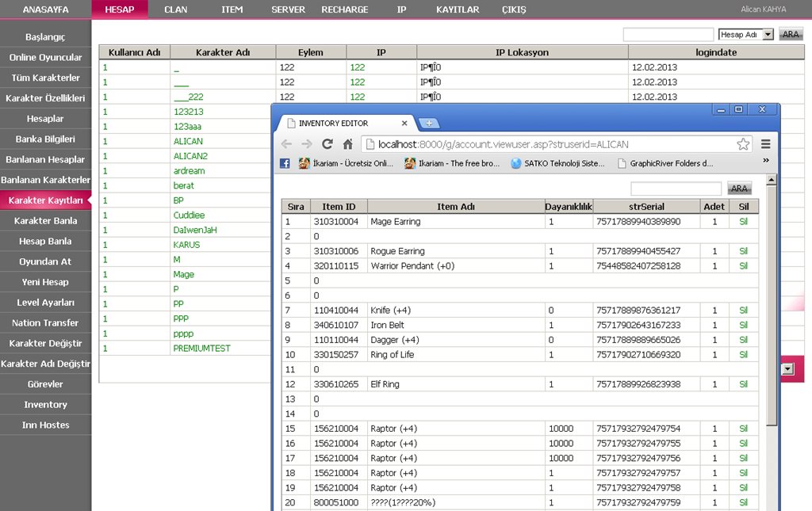Select Başlangıç in the sidebar

45,36
